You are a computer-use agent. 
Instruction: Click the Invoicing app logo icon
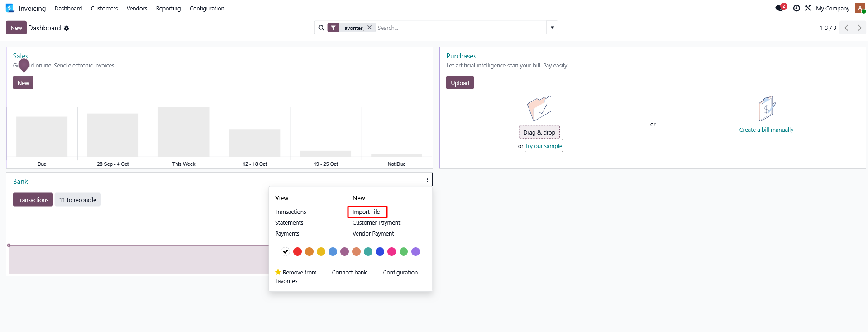[x=10, y=8]
